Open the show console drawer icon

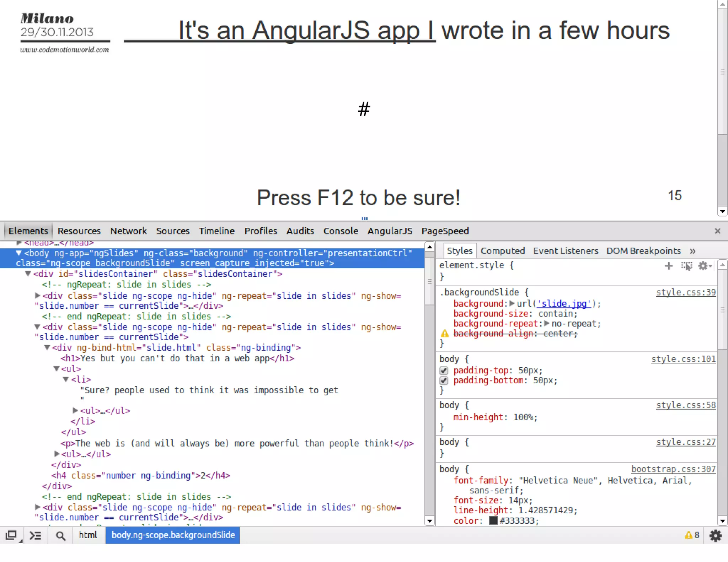pyautogui.click(x=35, y=535)
